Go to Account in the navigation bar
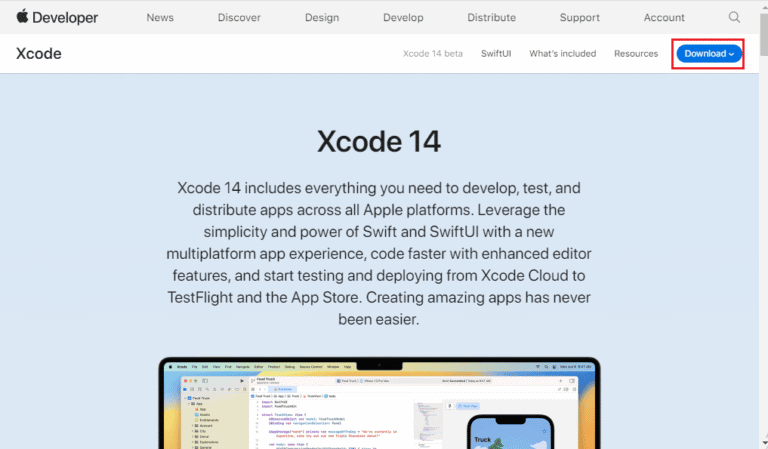This screenshot has width=768, height=449. tap(664, 17)
